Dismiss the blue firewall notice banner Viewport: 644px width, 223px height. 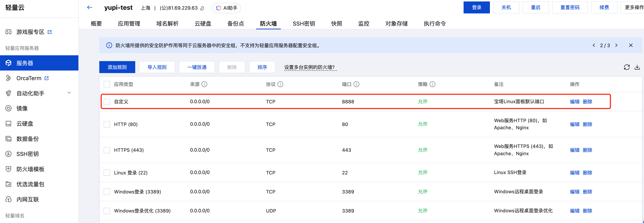[x=631, y=46]
